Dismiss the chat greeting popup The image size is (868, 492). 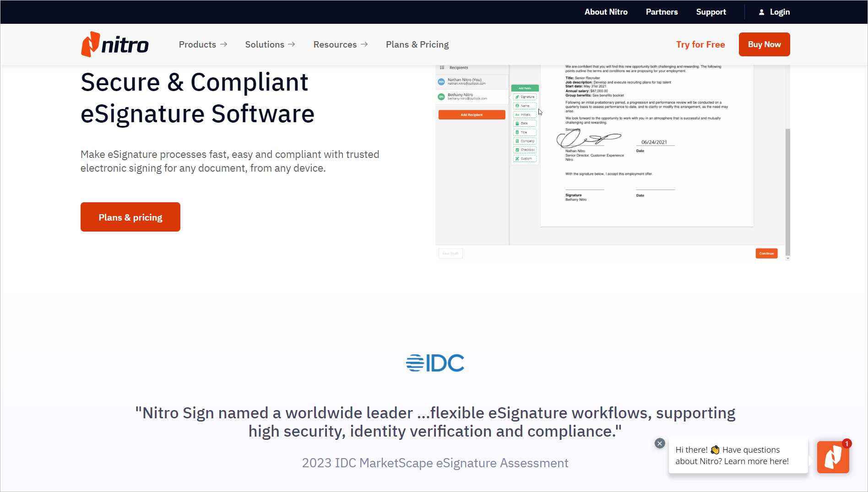tap(660, 443)
